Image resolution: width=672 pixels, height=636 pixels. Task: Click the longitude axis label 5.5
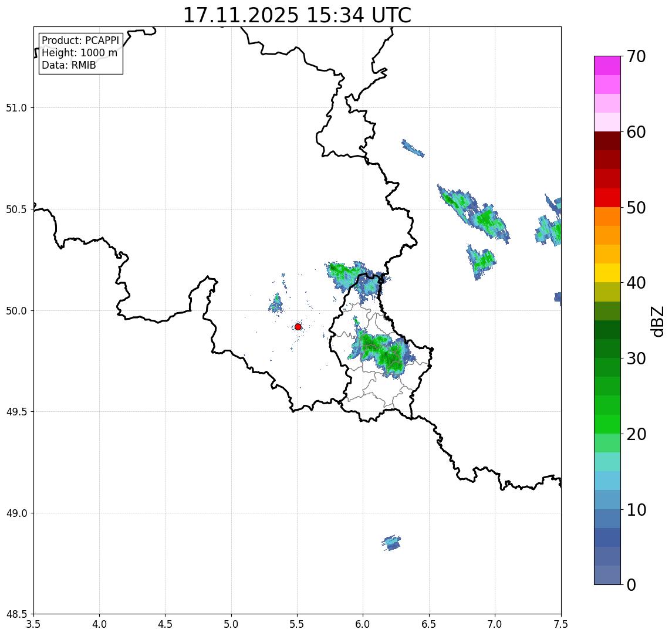pos(298,624)
